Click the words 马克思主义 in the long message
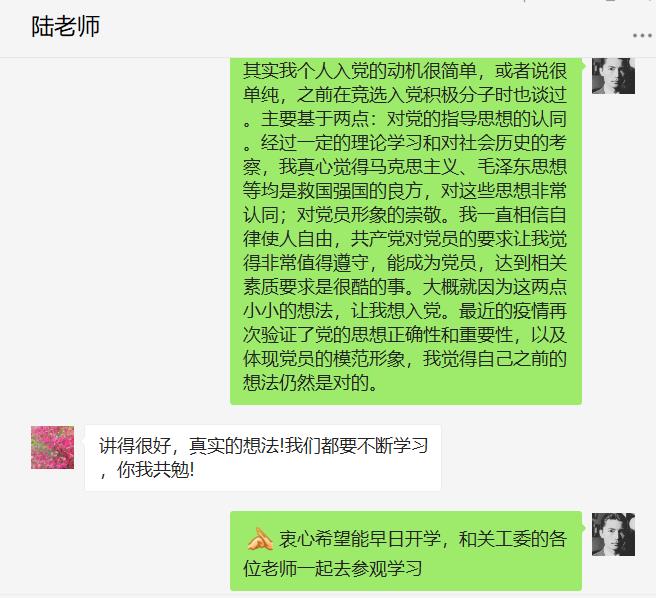Image resolution: width=656 pixels, height=598 pixels. 414,167
